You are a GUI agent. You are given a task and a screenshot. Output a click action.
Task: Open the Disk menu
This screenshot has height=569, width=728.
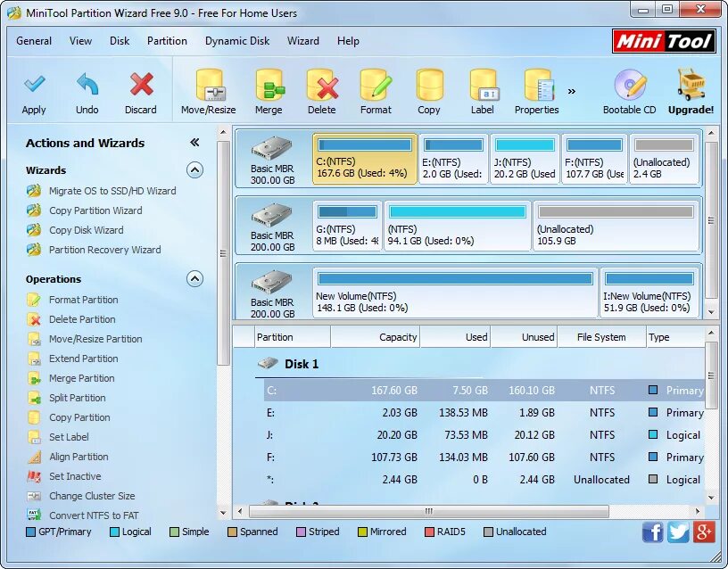coord(120,41)
